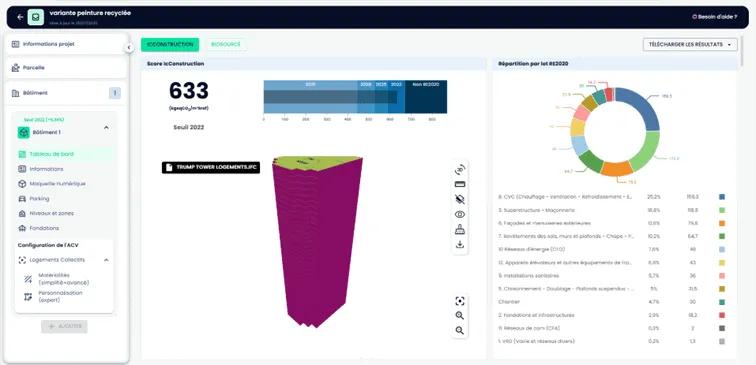Click the Façades orange swatch
This screenshot has height=365, width=756.
[x=722, y=223]
